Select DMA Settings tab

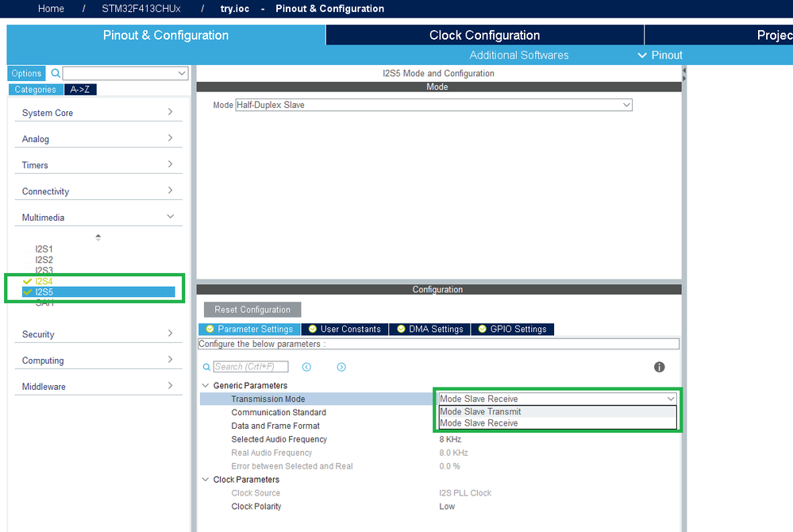point(430,330)
